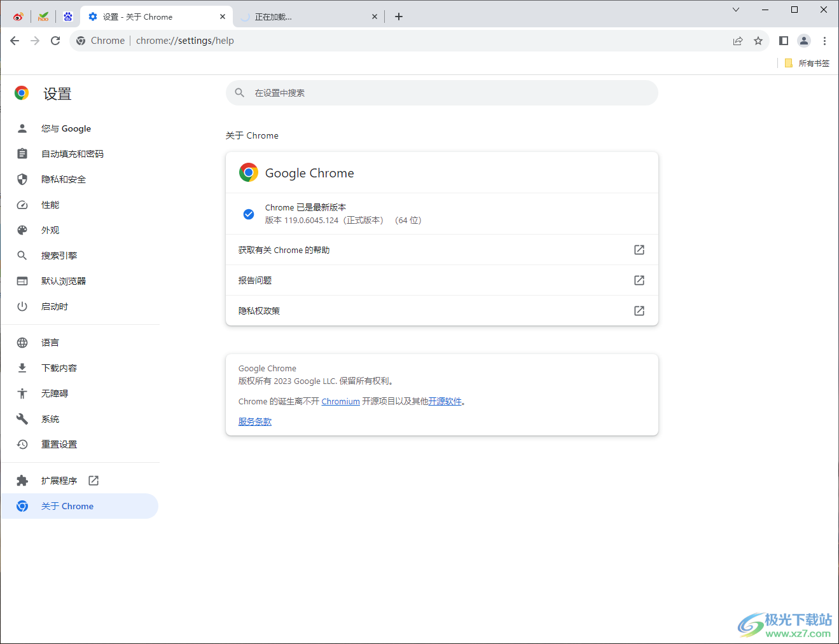
Task: Switch to the 正在加载 tab
Action: click(x=308, y=17)
